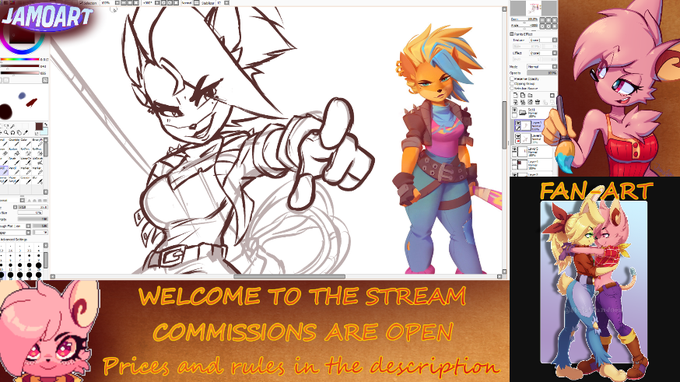Create a new layer set folder

(530, 95)
